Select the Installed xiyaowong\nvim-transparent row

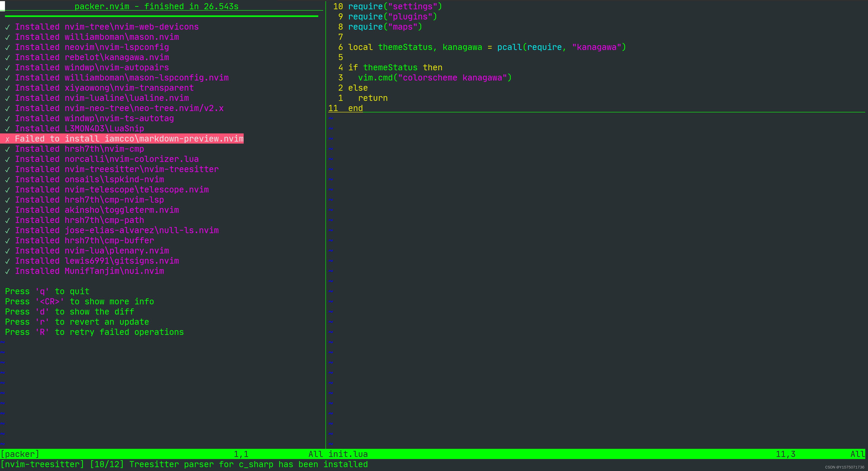[99, 88]
